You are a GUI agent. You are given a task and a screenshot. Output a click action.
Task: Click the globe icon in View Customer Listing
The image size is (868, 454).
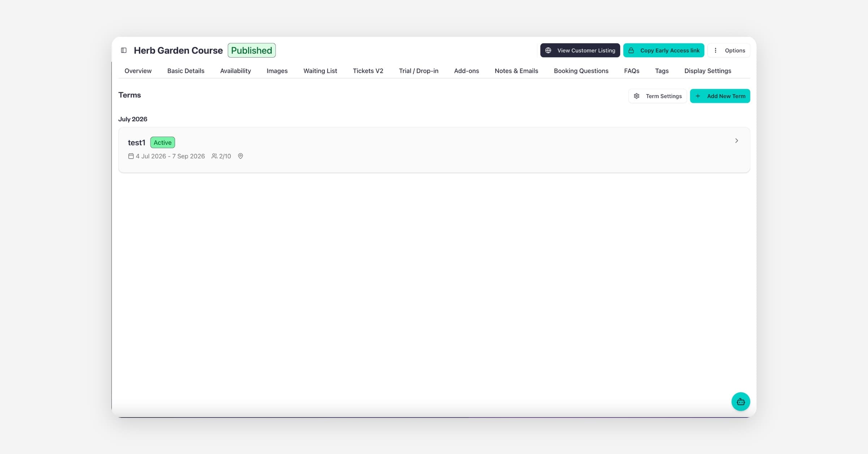coord(548,50)
